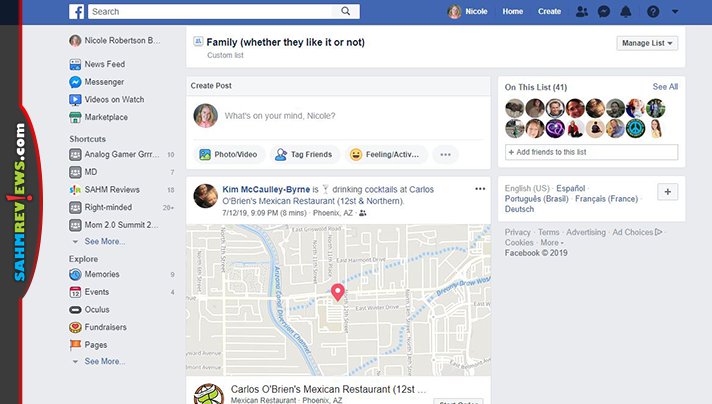Open the Notifications bell icon

point(626,11)
